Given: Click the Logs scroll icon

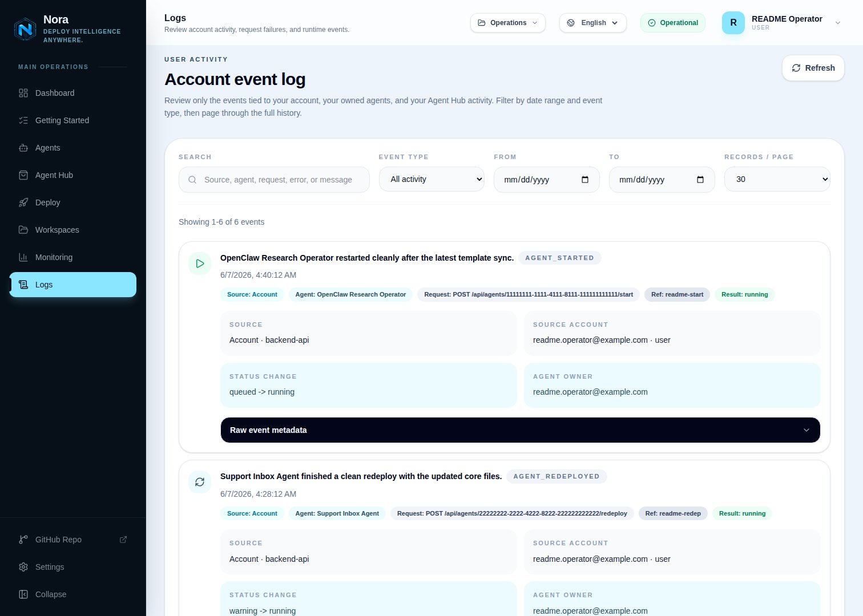Looking at the screenshot, I should pos(23,285).
